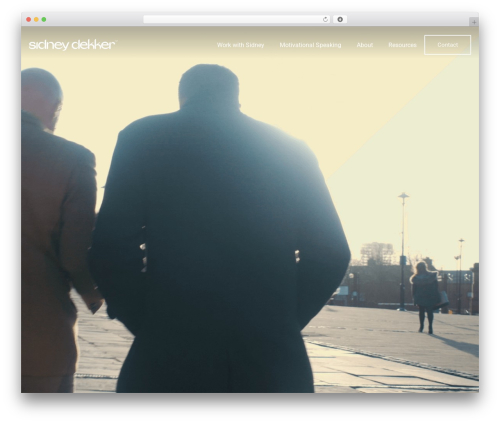Open a new tab with plus icon

[x=474, y=22]
